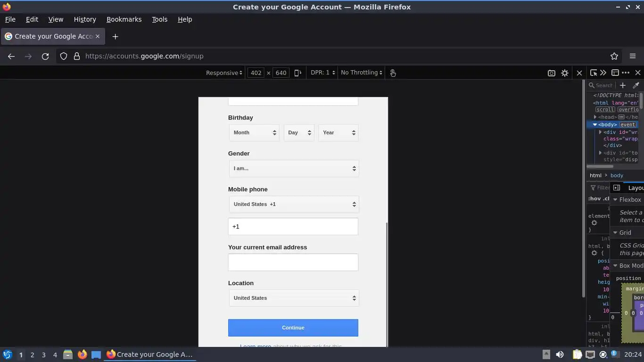Open the DPR device pixel ratio dropdown
This screenshot has width=644, height=362.
coord(323,73)
